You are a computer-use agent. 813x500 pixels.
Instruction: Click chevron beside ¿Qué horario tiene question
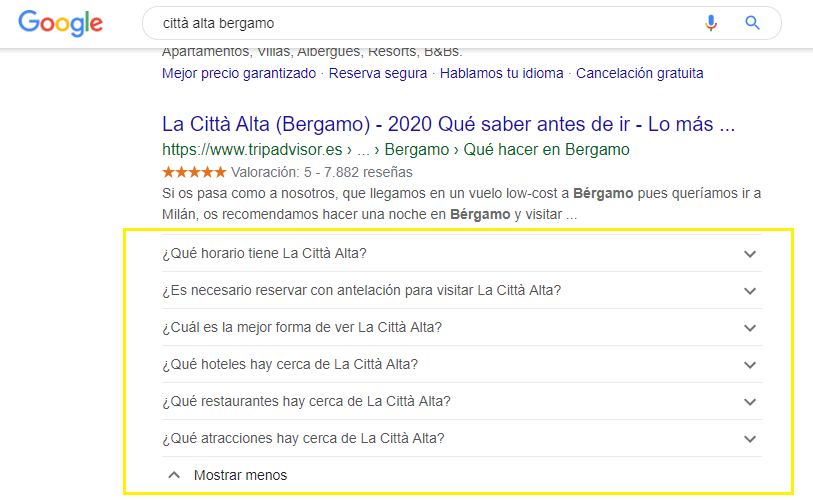750,254
